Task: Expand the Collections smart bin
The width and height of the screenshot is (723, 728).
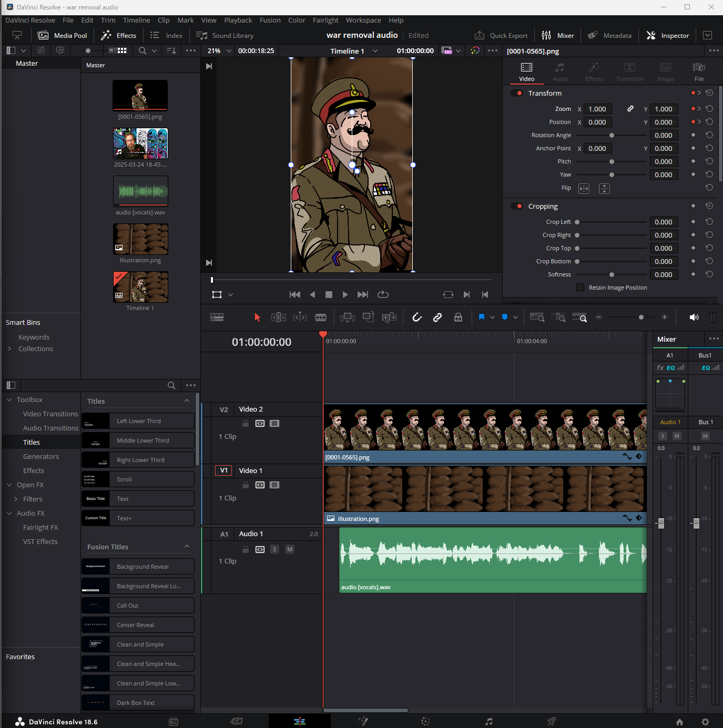Action: tap(9, 348)
